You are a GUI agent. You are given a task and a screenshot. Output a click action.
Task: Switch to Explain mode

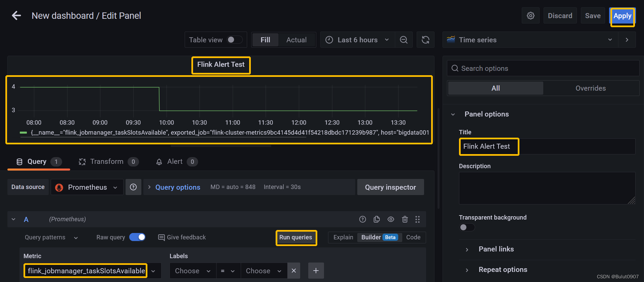[x=343, y=237]
